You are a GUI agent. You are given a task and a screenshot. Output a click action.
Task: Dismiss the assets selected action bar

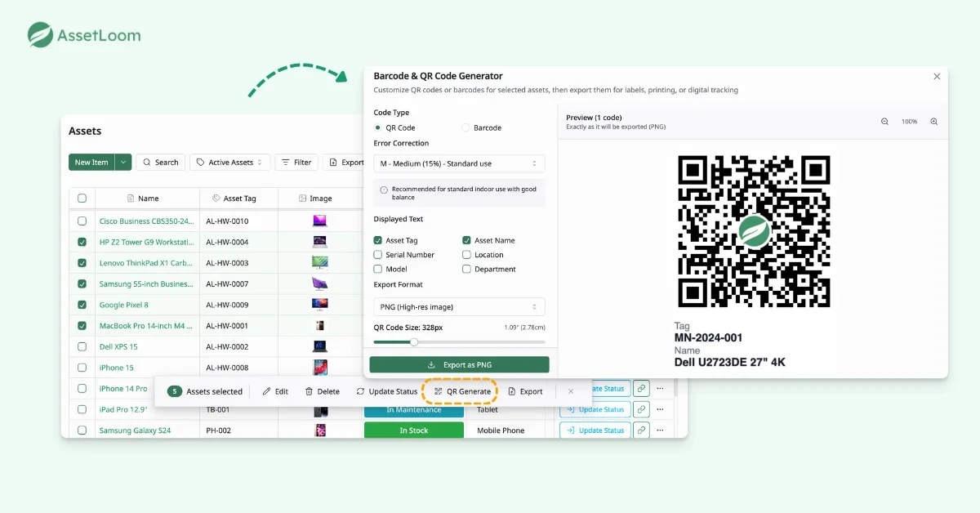click(571, 391)
